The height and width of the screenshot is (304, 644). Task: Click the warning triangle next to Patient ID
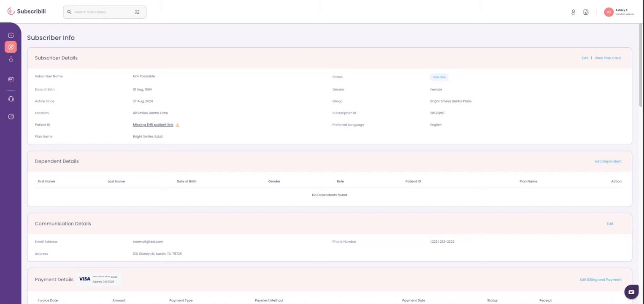[x=177, y=125]
